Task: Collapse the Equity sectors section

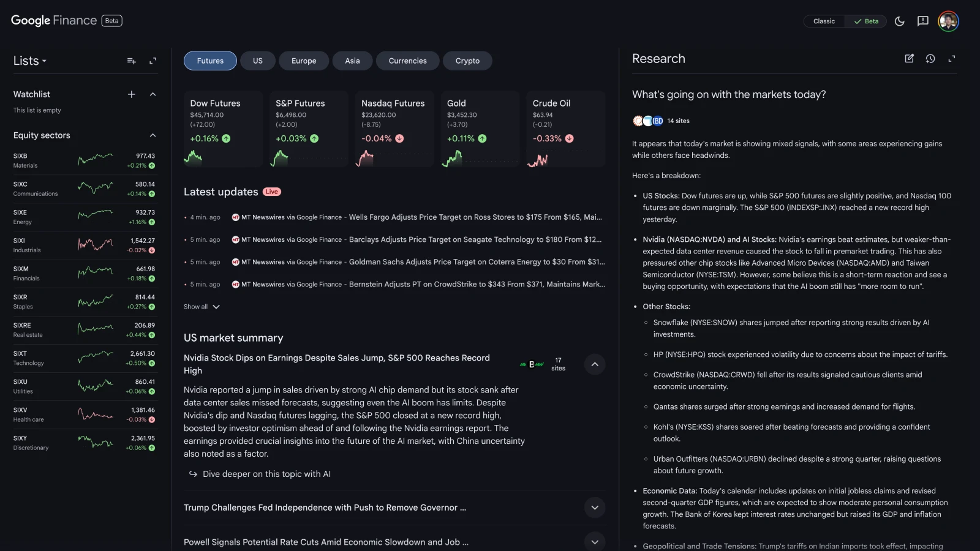Action: click(x=153, y=135)
